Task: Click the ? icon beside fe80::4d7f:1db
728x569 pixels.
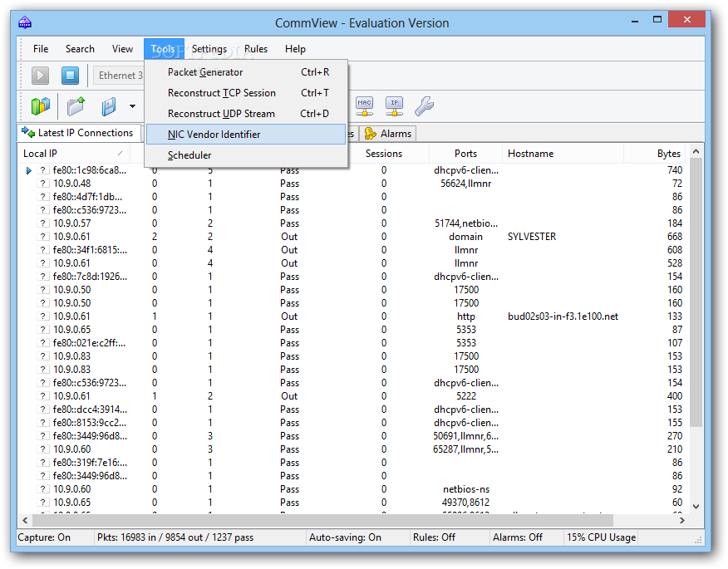Action: tap(42, 197)
